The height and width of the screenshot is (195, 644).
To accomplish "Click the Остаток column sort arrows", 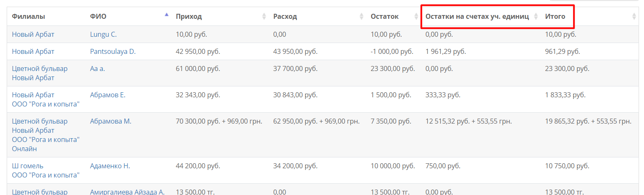I will point(416,16).
